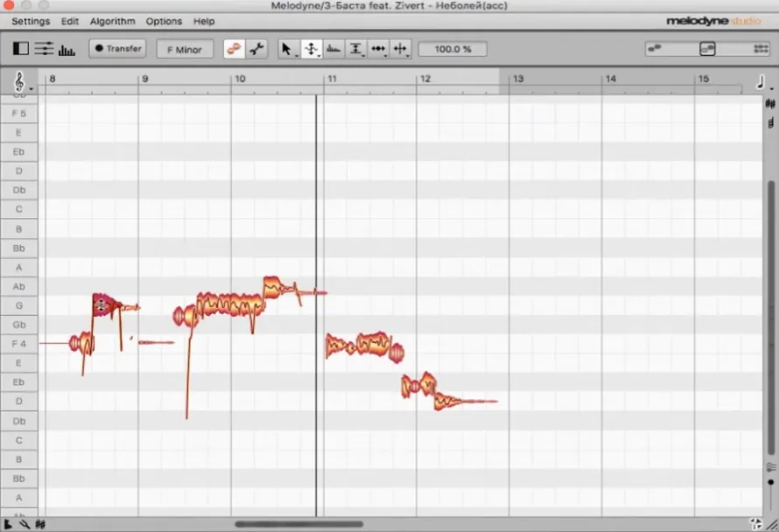Click the G pitch label
The width and height of the screenshot is (779, 532).
pyautogui.click(x=19, y=305)
